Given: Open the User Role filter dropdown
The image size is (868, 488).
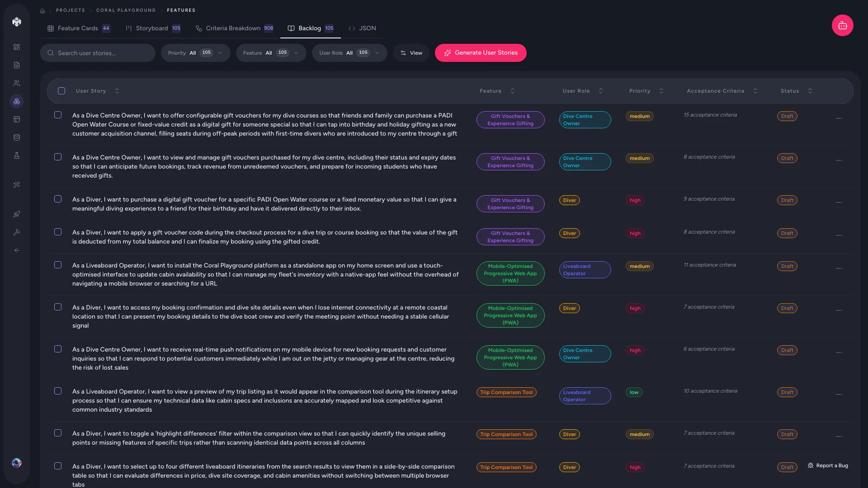Looking at the screenshot, I should (349, 53).
